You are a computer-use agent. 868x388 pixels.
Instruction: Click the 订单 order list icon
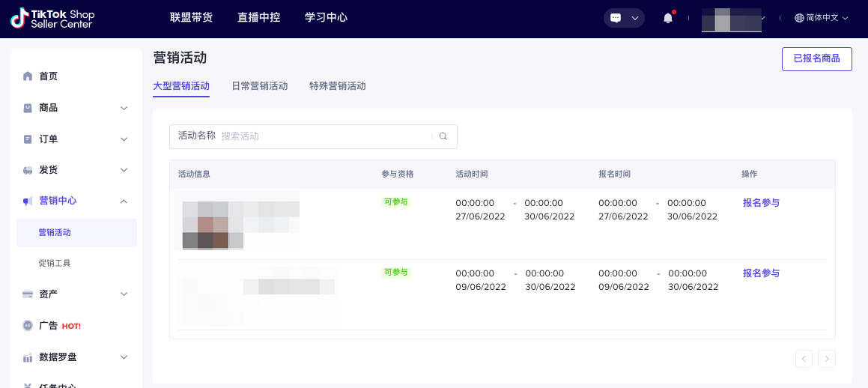pos(28,139)
